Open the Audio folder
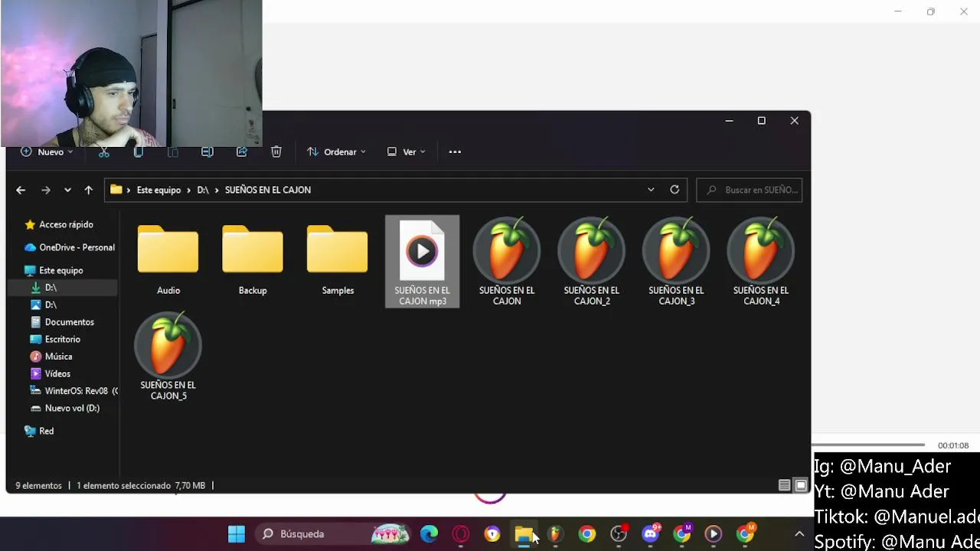Viewport: 980px width, 551px height. (x=168, y=260)
